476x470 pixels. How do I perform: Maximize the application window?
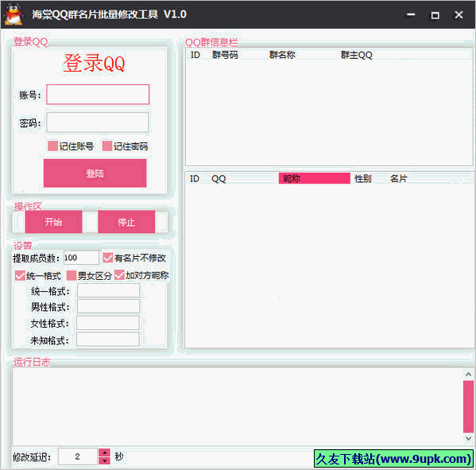[435, 15]
